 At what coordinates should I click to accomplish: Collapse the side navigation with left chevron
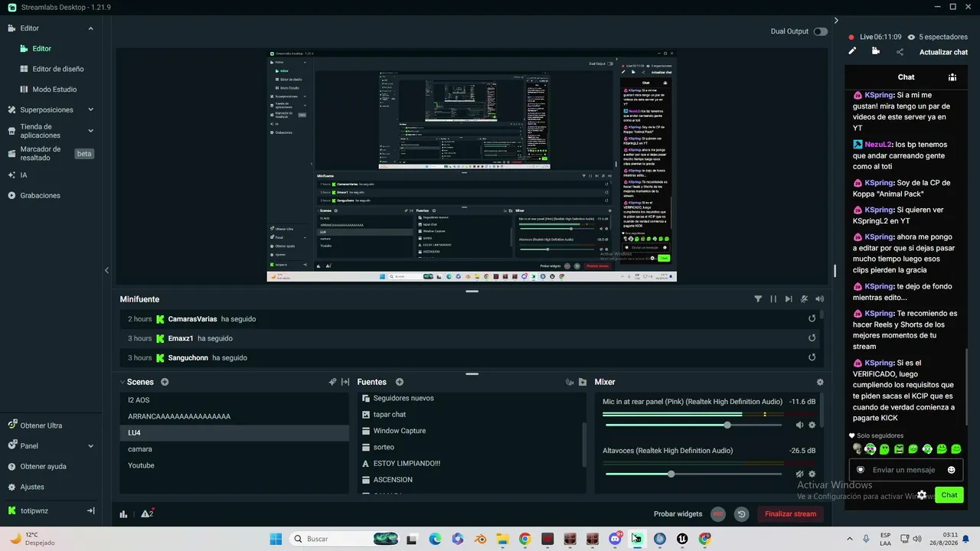point(106,270)
